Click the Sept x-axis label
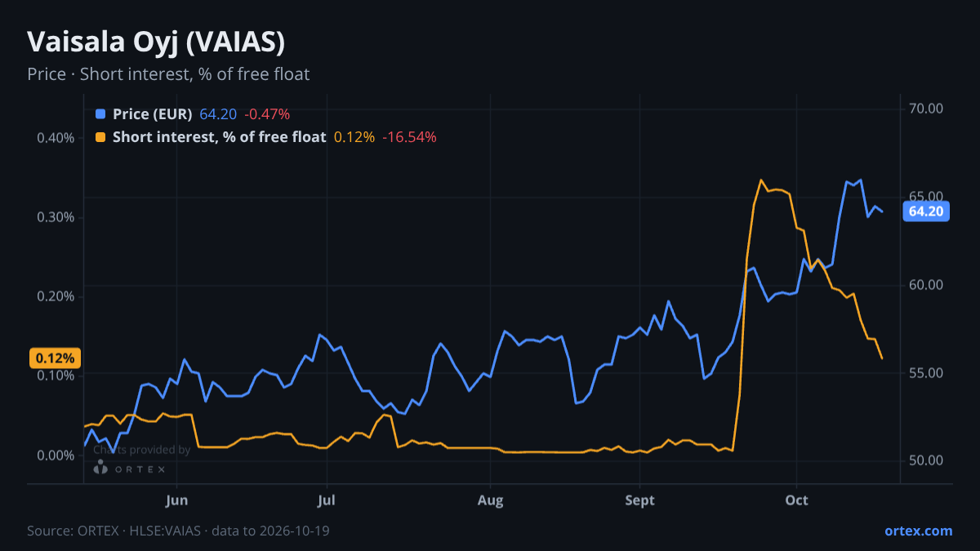Screen dimensions: 980x551 pyautogui.click(x=639, y=500)
